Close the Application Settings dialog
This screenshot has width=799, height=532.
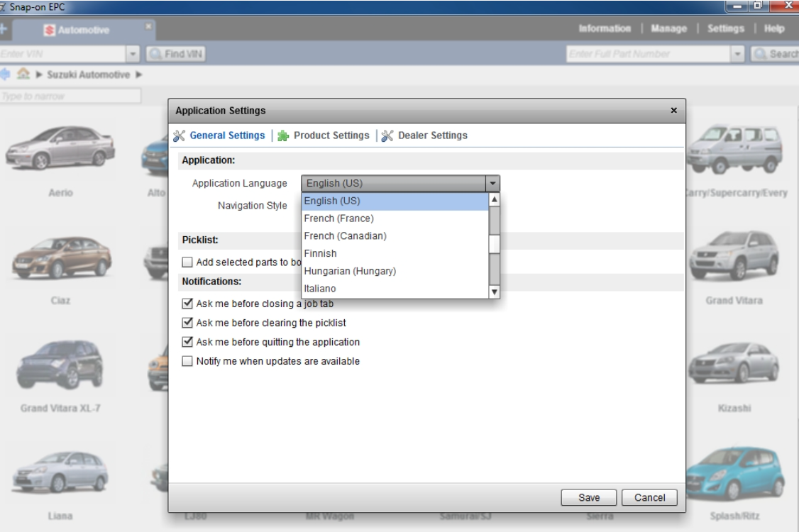tap(673, 111)
